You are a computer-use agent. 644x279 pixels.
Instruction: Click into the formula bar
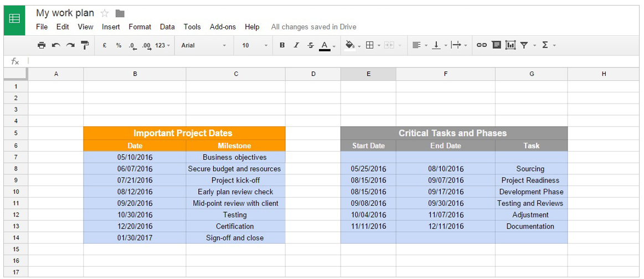(333, 61)
